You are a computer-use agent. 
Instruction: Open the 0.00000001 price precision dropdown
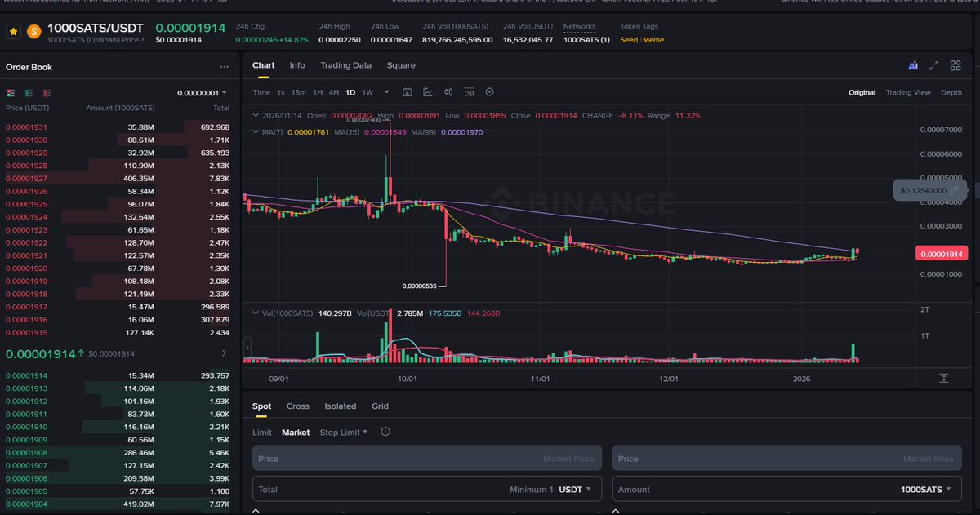click(202, 93)
